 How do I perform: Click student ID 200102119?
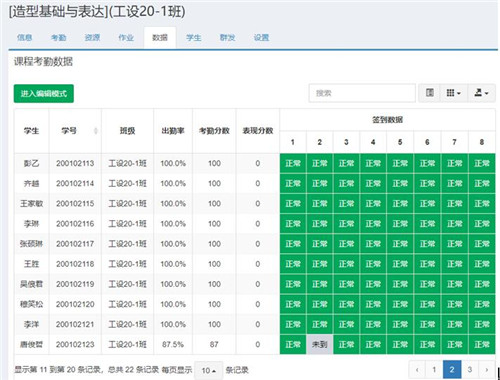pos(75,284)
